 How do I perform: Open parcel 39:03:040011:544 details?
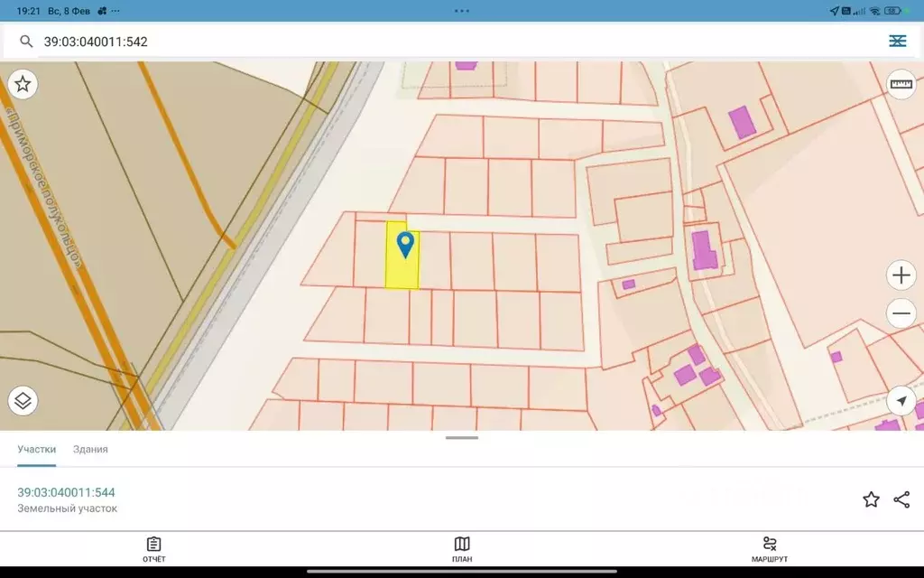[67, 492]
